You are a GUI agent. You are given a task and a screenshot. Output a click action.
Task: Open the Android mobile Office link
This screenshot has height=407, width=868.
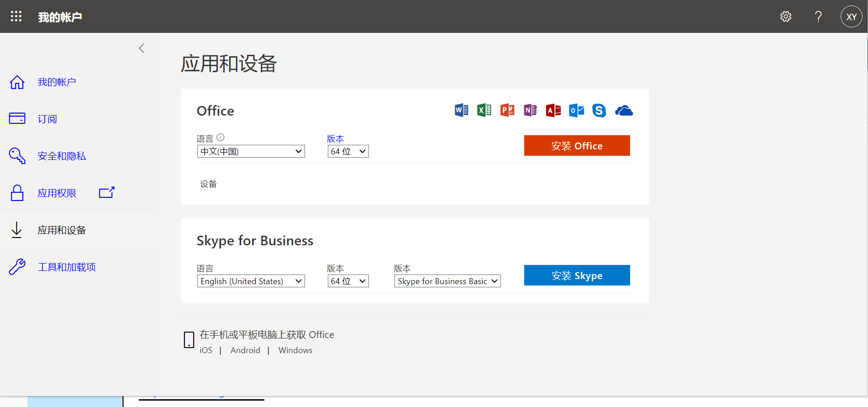(x=245, y=350)
